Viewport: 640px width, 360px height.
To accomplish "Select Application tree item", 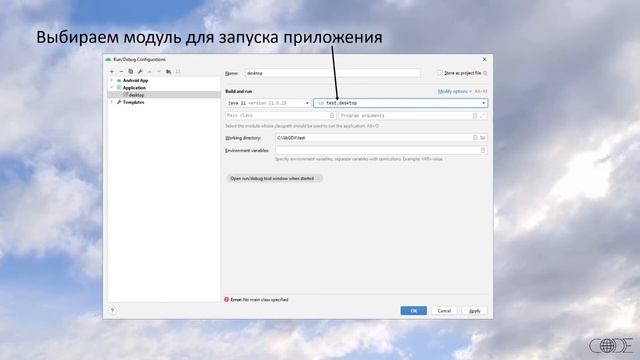I will click(134, 88).
